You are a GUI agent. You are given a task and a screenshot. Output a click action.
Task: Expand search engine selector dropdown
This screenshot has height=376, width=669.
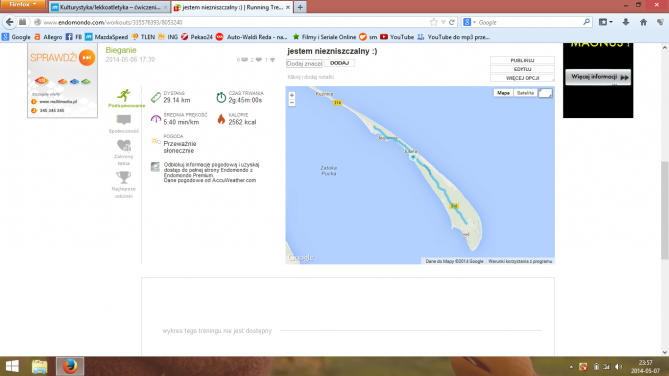[x=470, y=22]
